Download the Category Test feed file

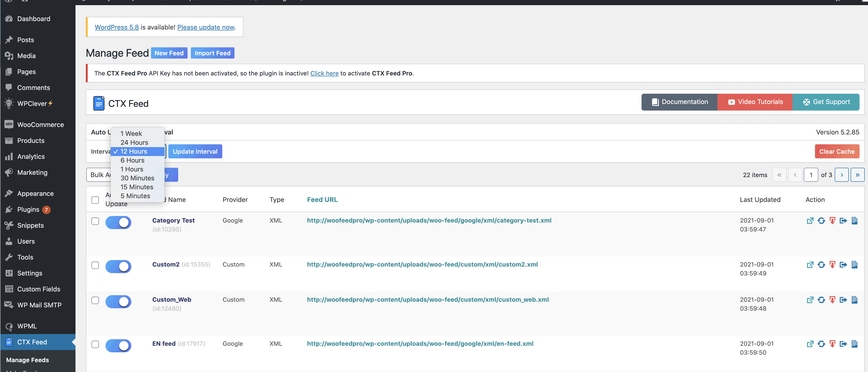click(x=832, y=221)
